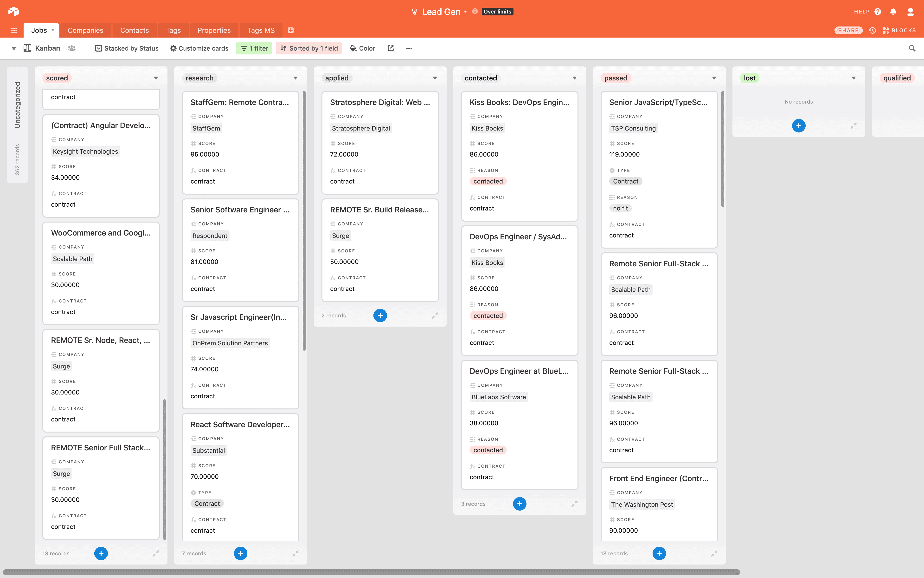Collapse the passed stack
This screenshot has height=578, width=924.
714,553
